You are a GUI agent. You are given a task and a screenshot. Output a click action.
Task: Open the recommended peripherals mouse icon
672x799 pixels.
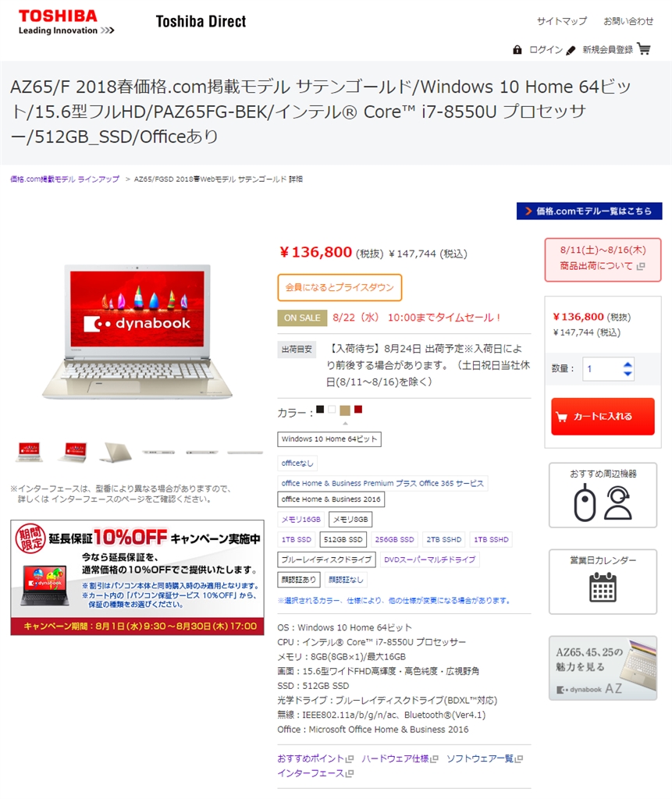(x=585, y=503)
